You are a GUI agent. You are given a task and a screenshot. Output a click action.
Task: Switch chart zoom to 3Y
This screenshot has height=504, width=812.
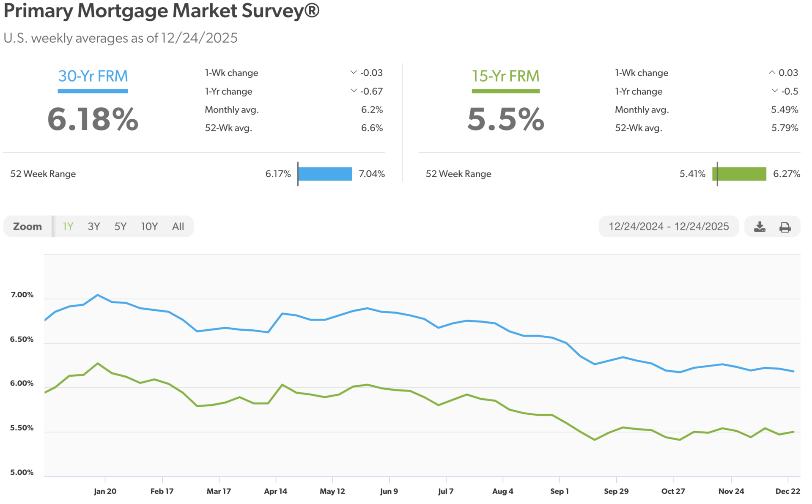point(94,227)
